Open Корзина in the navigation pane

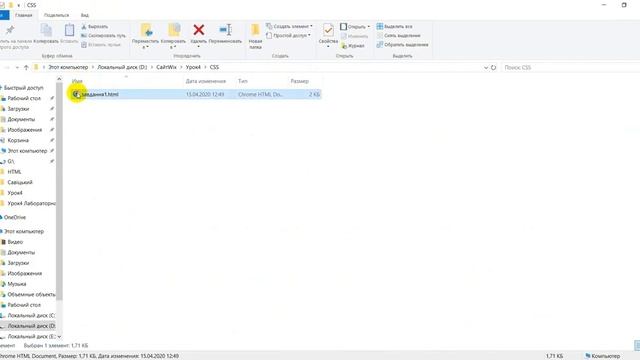coord(18,140)
